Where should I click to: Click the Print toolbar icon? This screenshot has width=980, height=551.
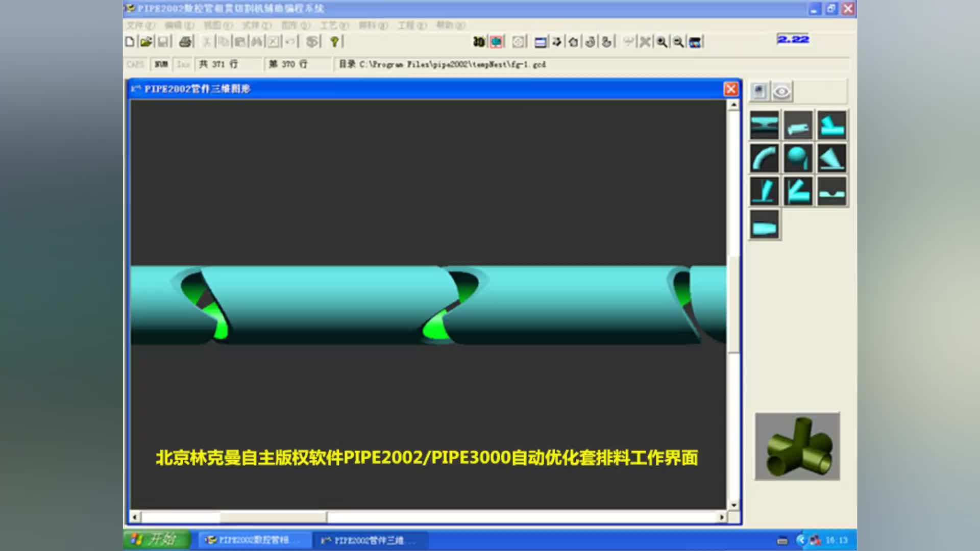185,42
